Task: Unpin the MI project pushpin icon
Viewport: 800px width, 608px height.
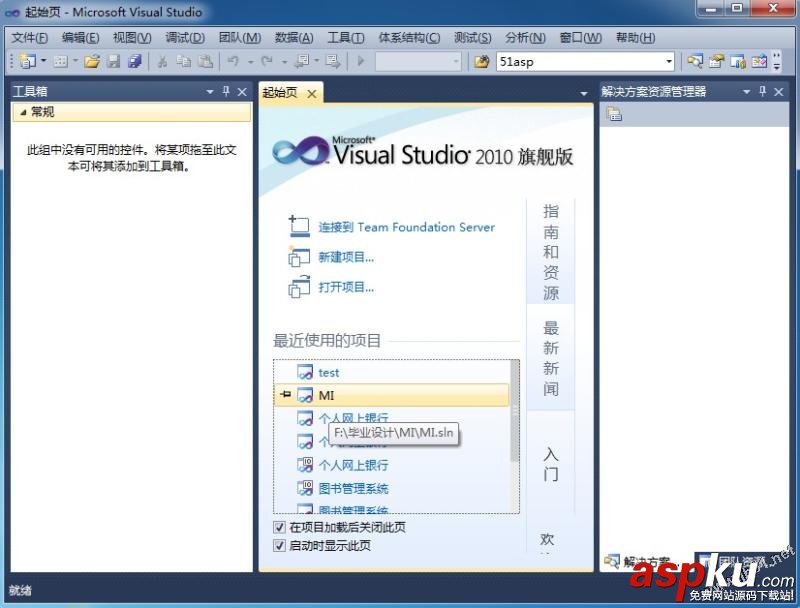Action: pos(286,394)
